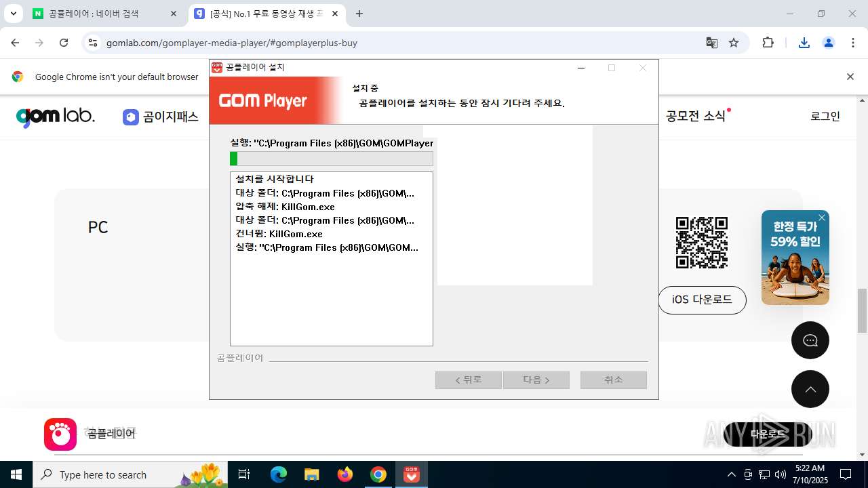Open the 곰이지패스 menu item
Viewport: 868px width, 488px height.
tap(161, 117)
